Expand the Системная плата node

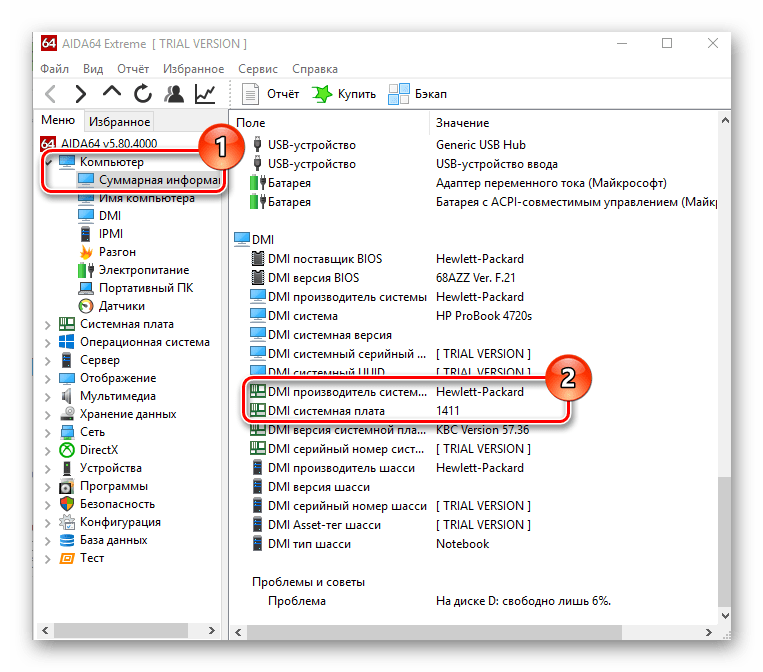coord(47,325)
